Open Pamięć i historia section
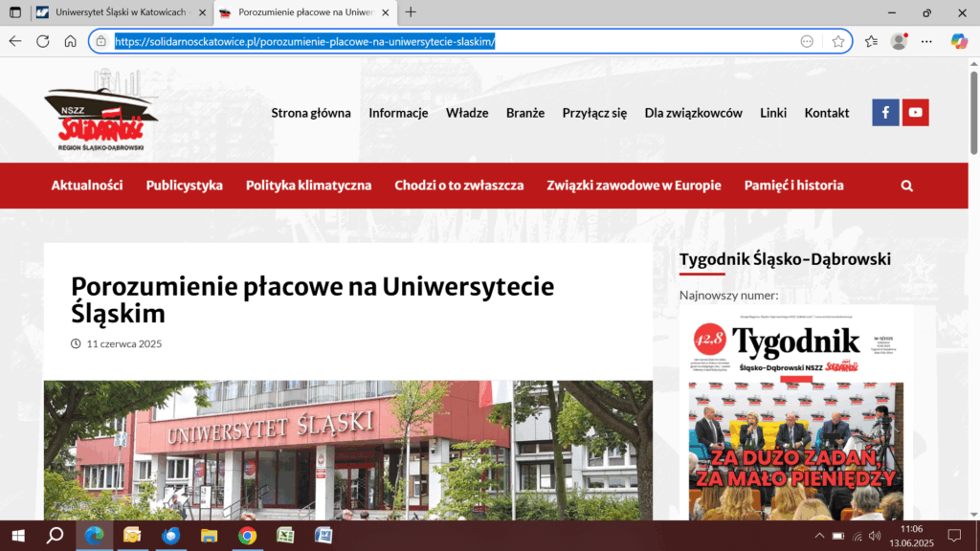Screen dimensions: 980x551 793,186
